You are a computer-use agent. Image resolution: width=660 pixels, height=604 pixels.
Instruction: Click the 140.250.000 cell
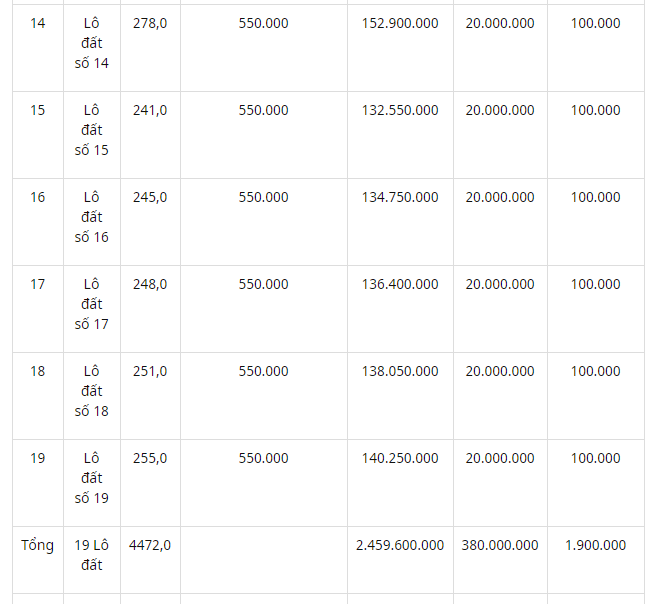click(x=400, y=458)
